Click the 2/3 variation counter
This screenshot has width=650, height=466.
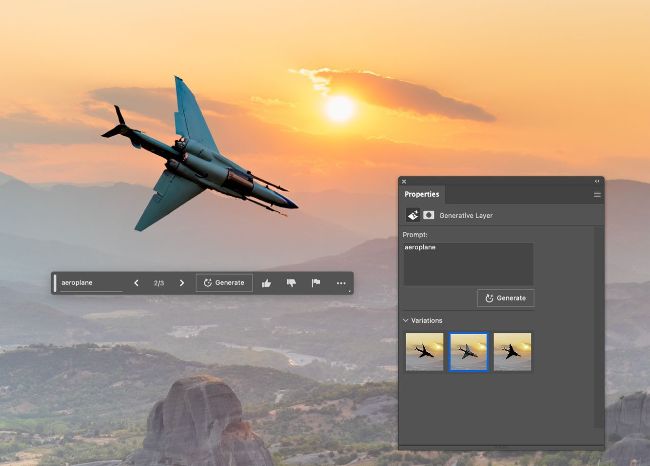coord(159,283)
